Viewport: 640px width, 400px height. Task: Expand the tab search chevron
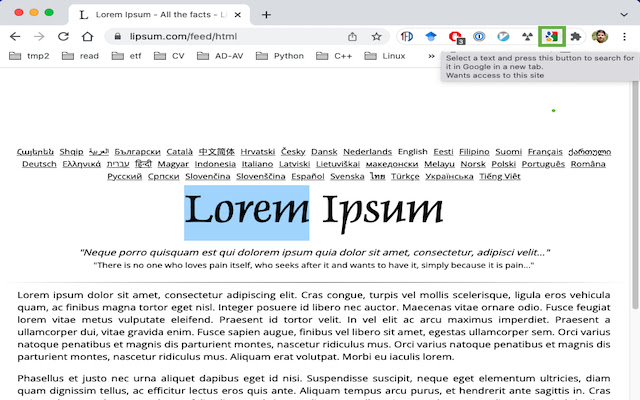pos(624,14)
